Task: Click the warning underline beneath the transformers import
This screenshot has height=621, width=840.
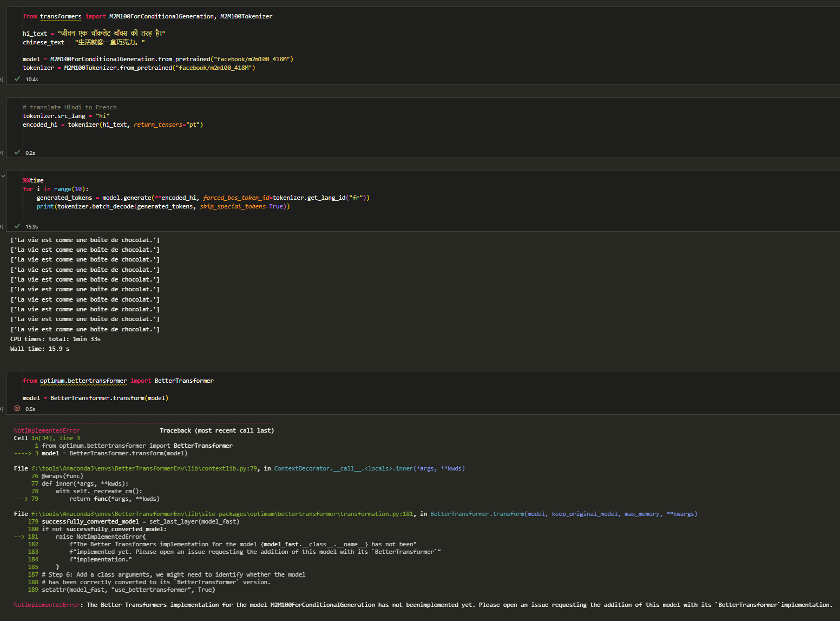Action: [61, 20]
